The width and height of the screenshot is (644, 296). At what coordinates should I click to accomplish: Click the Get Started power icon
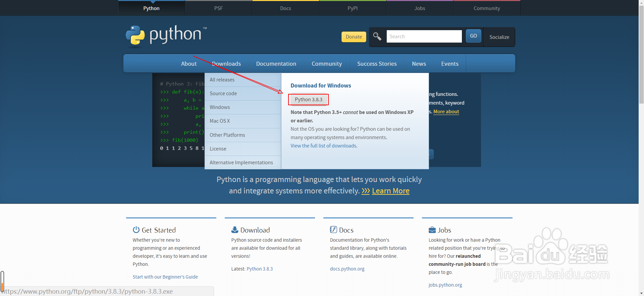tap(136, 230)
